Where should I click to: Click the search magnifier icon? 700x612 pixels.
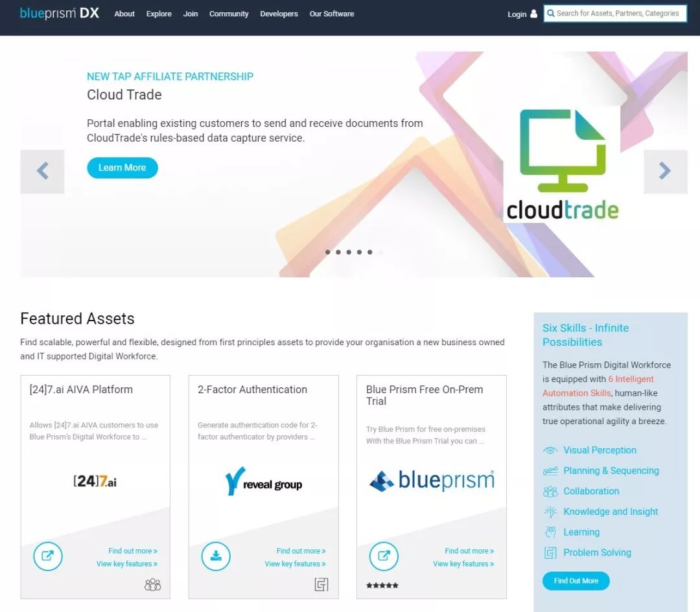[x=551, y=14]
